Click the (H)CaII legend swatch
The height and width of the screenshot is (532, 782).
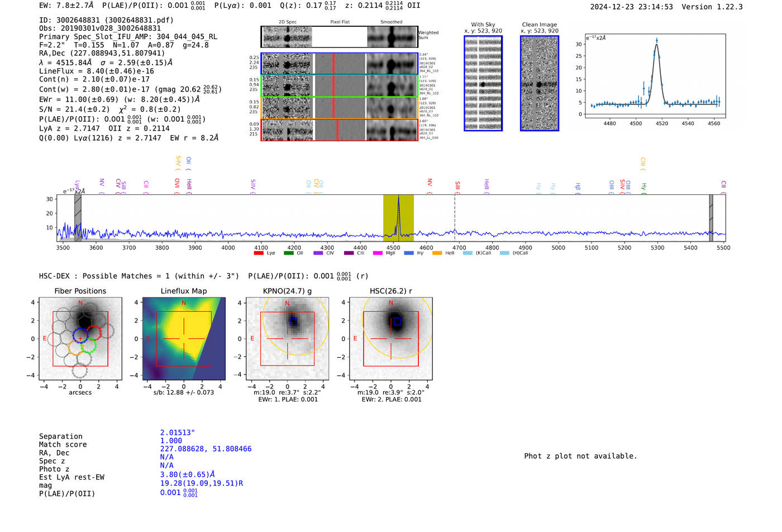pos(504,253)
